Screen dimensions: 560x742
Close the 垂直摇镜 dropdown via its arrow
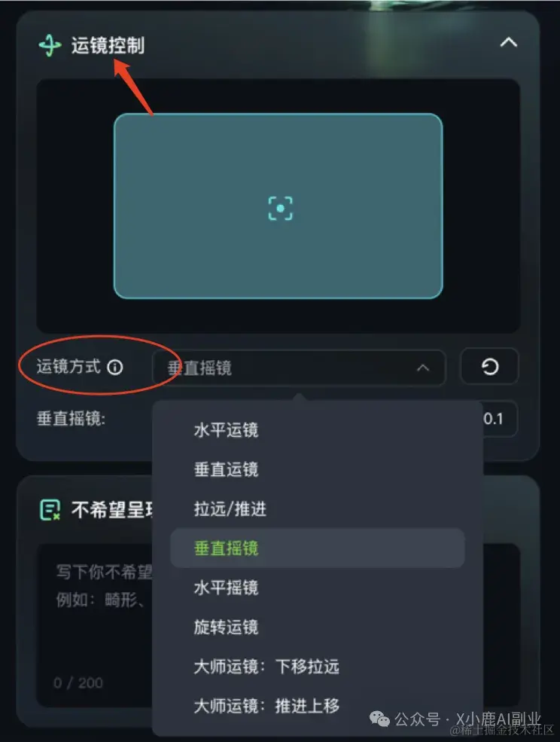click(x=423, y=368)
